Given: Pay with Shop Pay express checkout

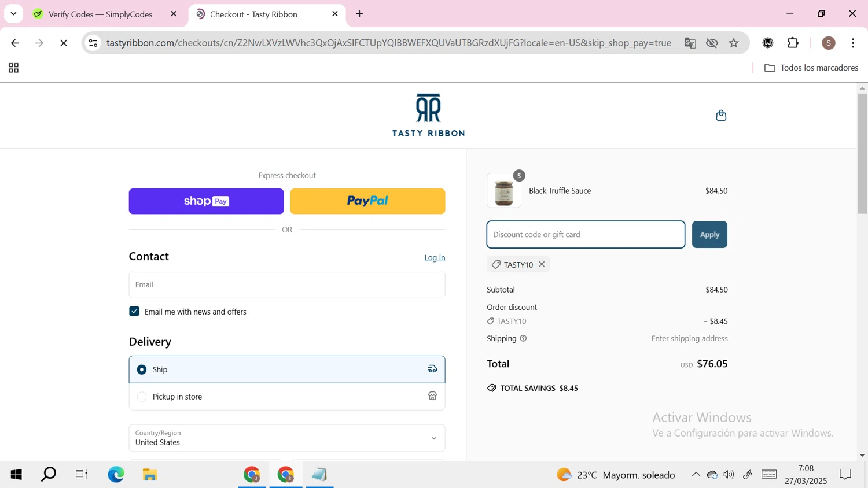Looking at the screenshot, I should pos(206,201).
